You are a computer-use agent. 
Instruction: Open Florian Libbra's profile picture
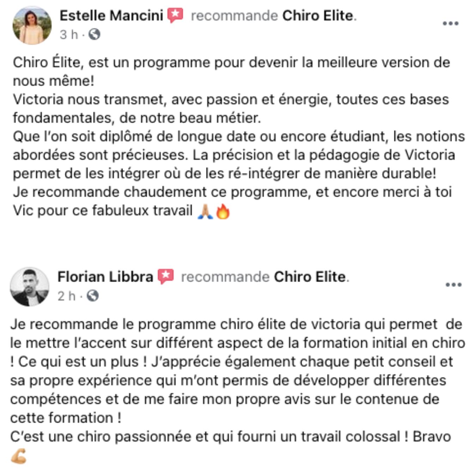tap(30, 286)
